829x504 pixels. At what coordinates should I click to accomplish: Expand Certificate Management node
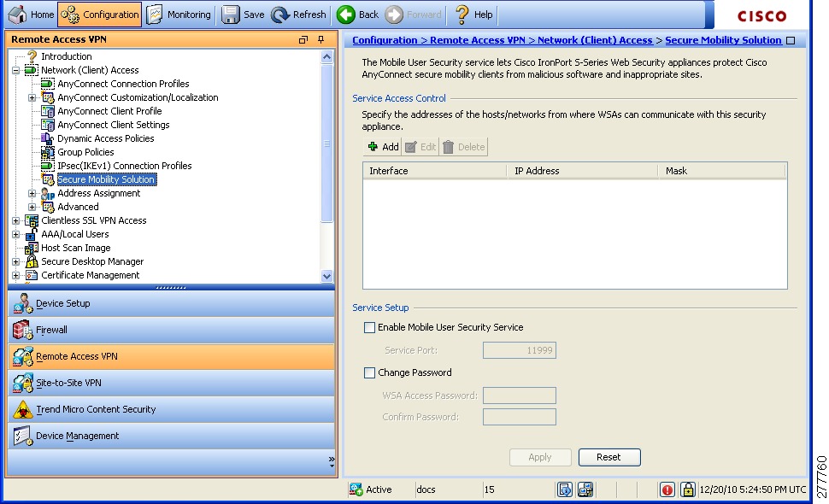point(16,276)
